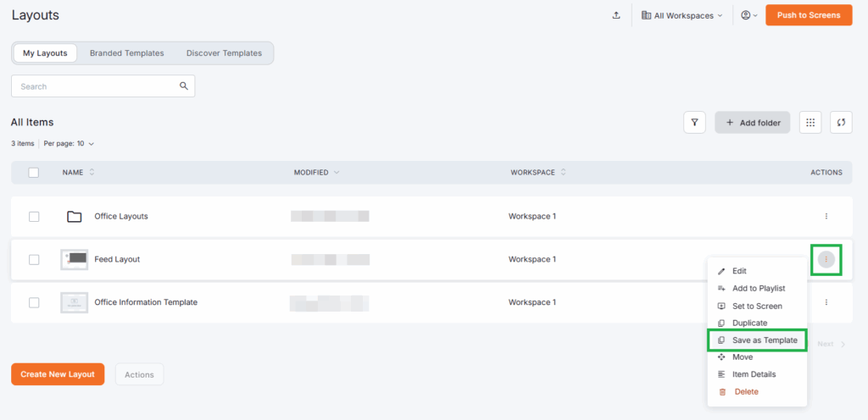Click the refresh list icon

(841, 123)
